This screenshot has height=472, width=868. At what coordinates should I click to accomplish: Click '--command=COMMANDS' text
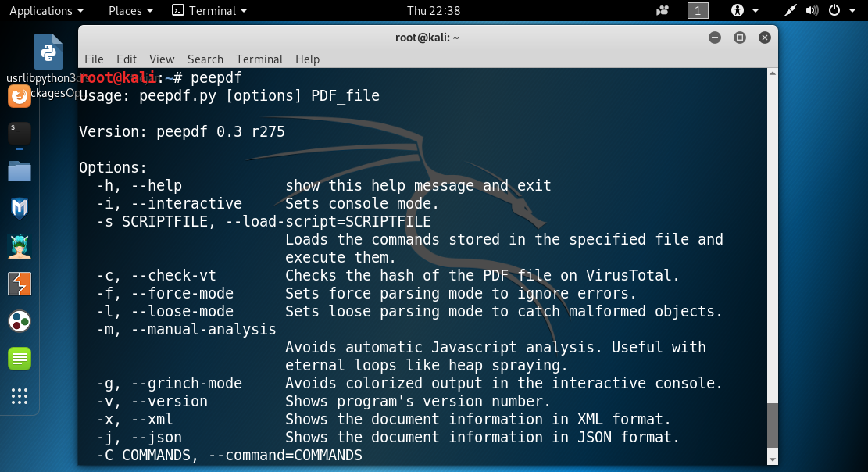pyautogui.click(x=285, y=456)
